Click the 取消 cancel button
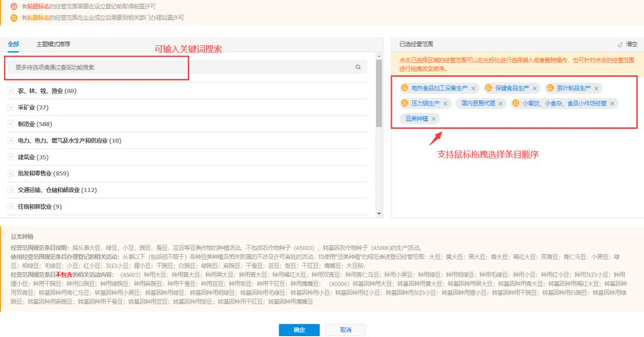The image size is (644, 337). [346, 329]
